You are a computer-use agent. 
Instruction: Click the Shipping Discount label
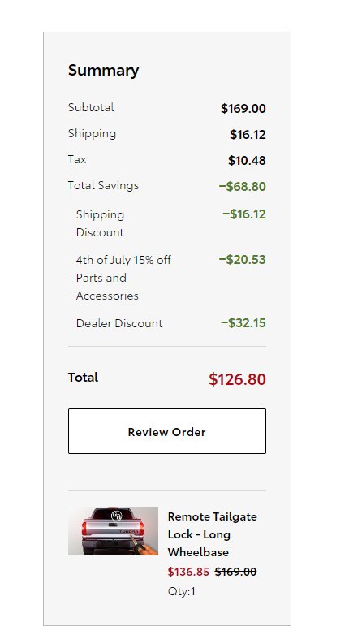(x=100, y=223)
